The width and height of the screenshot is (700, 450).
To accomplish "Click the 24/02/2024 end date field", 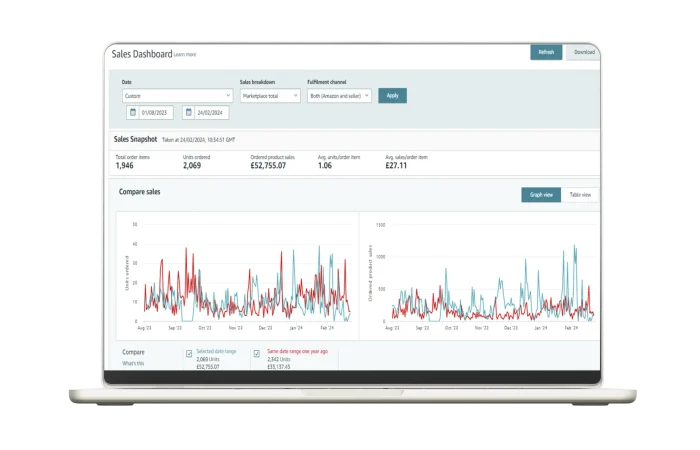I will point(213,113).
